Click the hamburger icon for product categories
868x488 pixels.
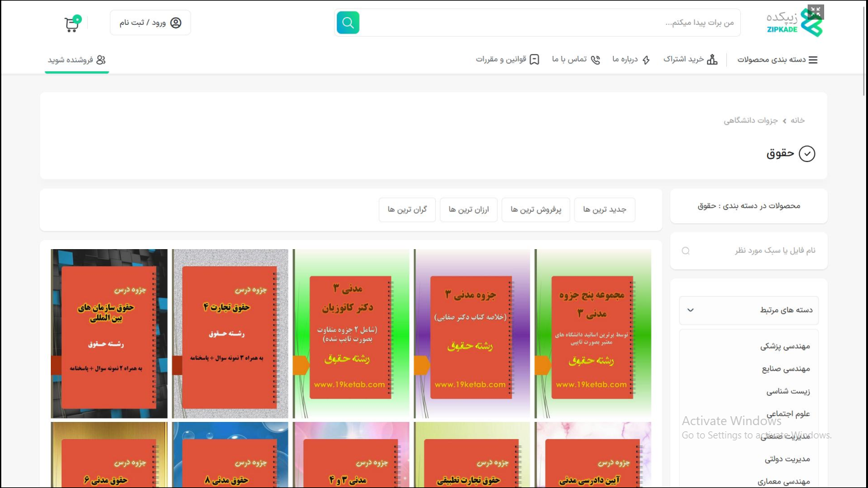813,60
